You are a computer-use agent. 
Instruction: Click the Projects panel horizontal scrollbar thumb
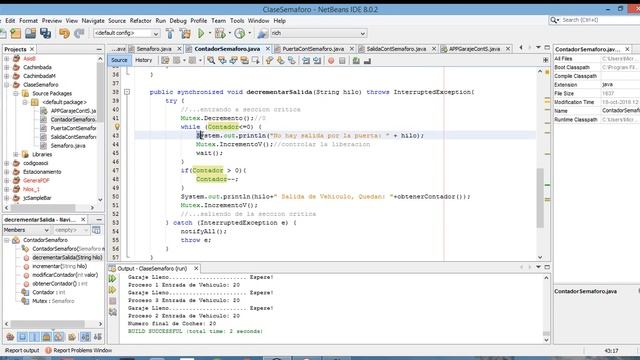pyautogui.click(x=43, y=207)
